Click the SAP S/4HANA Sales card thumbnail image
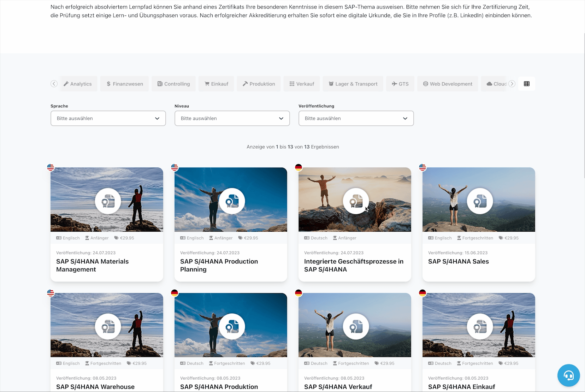Screen dimensions: 585x392 pyautogui.click(x=479, y=200)
